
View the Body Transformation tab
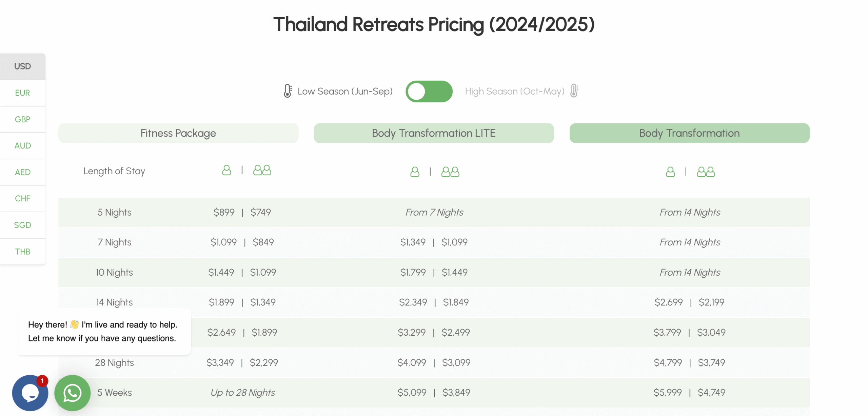coord(689,133)
